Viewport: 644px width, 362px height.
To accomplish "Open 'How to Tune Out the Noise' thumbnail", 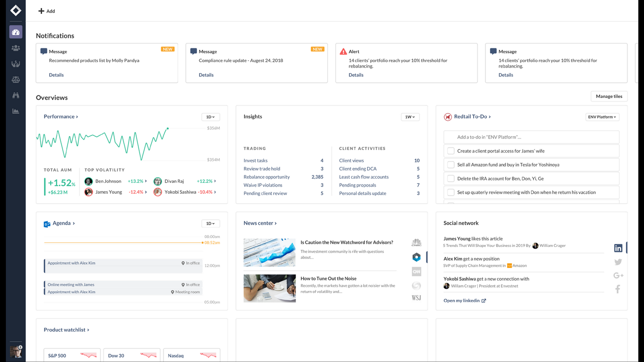I will coord(270,288).
